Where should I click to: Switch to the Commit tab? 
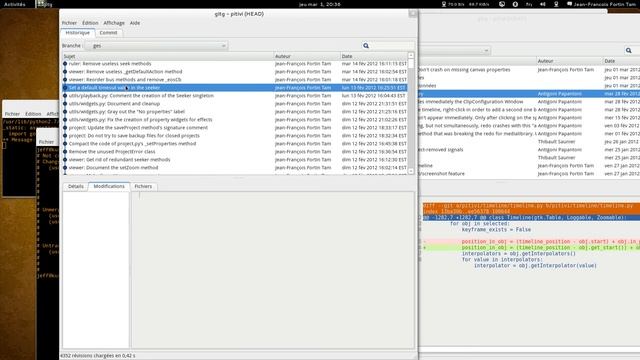click(108, 33)
